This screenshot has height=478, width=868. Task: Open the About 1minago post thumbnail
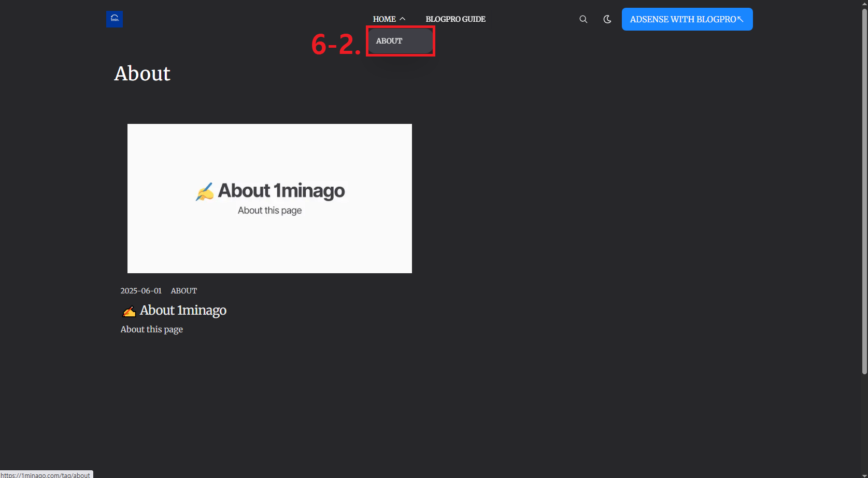point(269,199)
